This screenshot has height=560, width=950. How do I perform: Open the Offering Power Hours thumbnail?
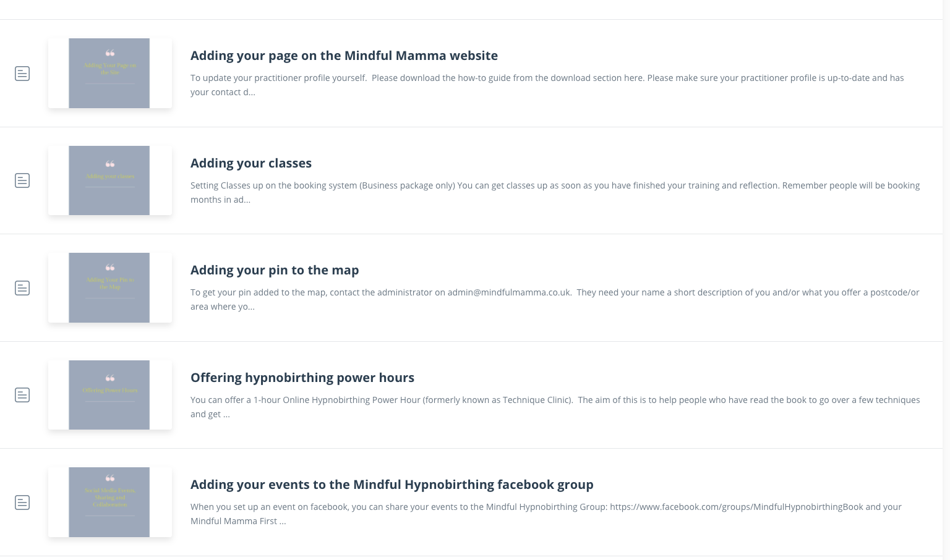(109, 395)
